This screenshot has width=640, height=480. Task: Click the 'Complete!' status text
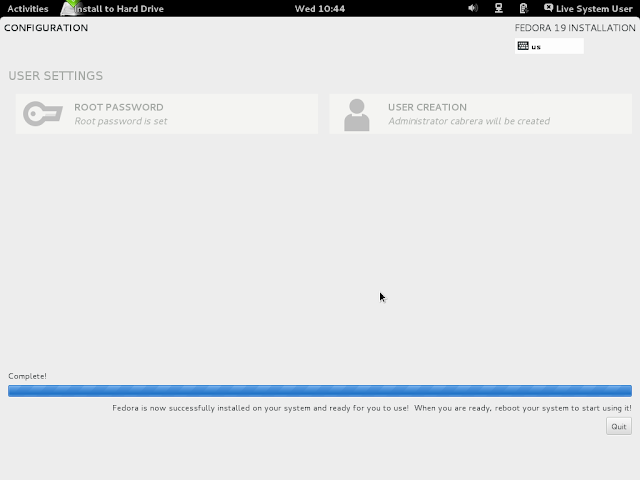click(x=27, y=376)
